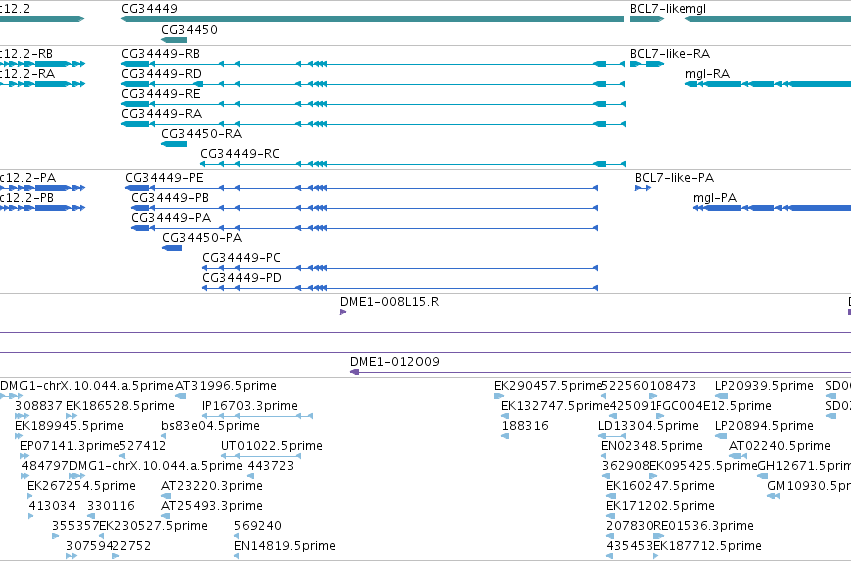This screenshot has height=561, width=851.
Task: Click EST 188316 label
Action: [x=525, y=426]
